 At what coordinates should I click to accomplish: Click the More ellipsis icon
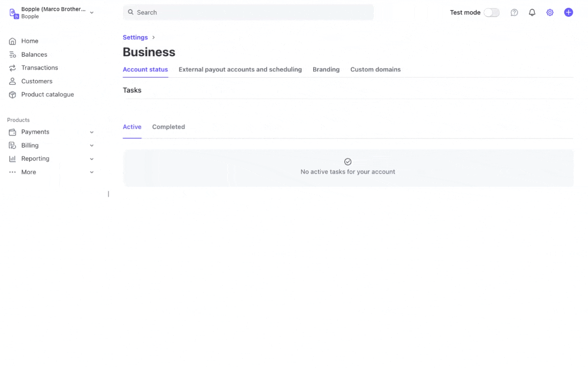(x=12, y=172)
